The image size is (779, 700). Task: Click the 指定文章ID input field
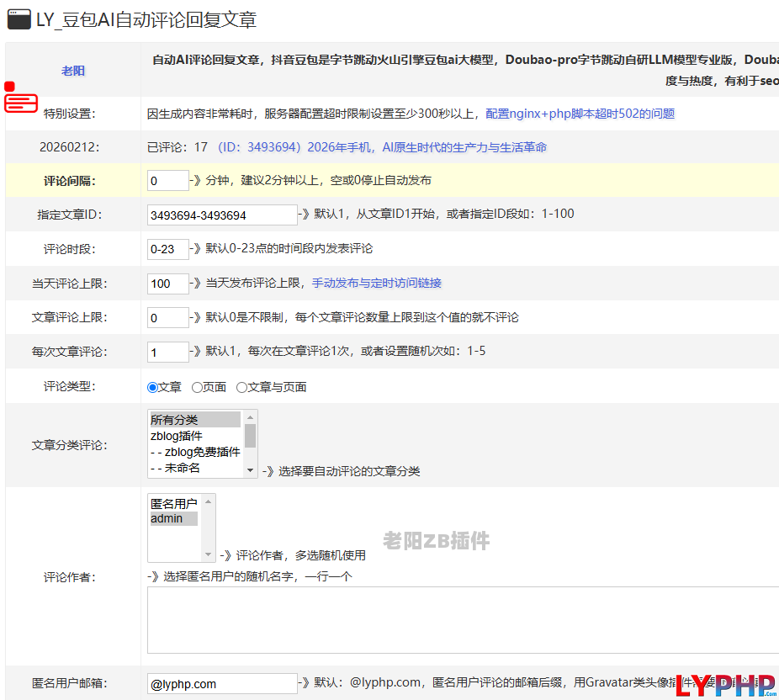point(222,215)
